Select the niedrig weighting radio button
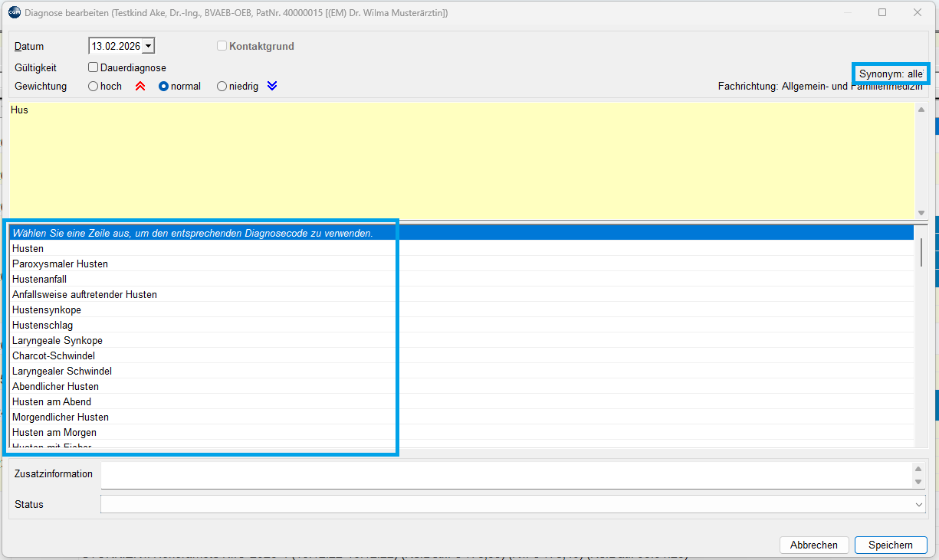The width and height of the screenshot is (939, 560). point(222,87)
